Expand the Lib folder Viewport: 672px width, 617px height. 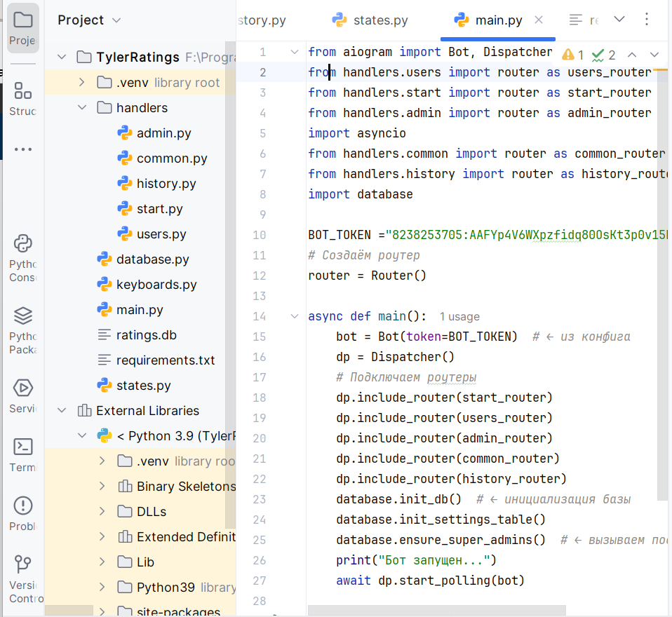point(102,562)
